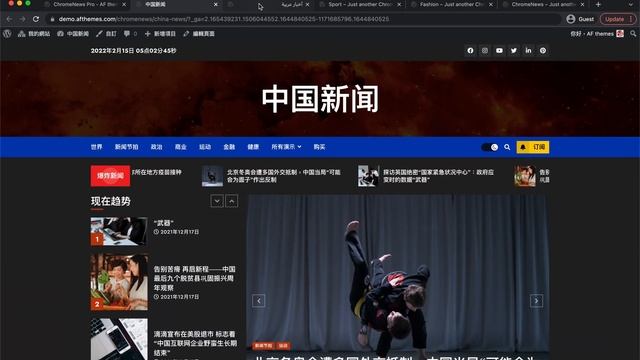Switch to last ChromeNews - Just another tab
This screenshot has height=360, width=640.
(x=543, y=4)
